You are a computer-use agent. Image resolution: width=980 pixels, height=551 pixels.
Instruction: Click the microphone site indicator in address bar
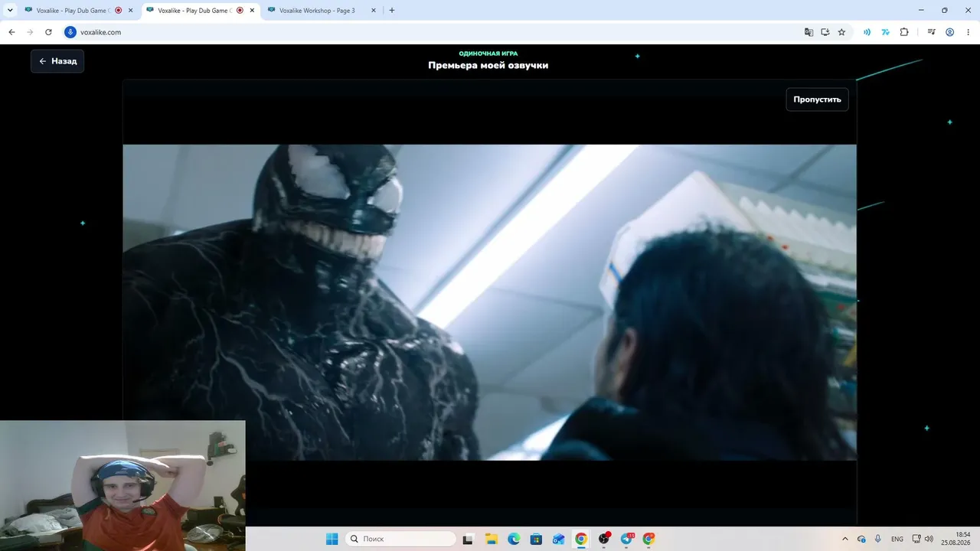[70, 32]
